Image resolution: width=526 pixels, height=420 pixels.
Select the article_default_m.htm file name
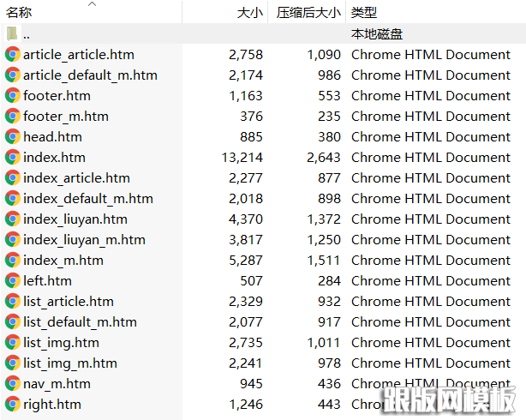(90, 75)
